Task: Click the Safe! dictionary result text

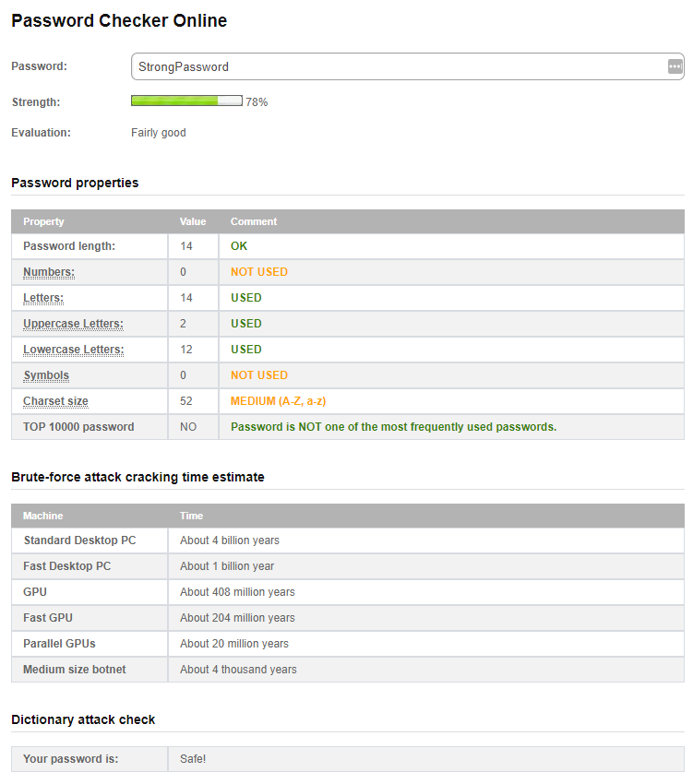Action: click(x=191, y=758)
